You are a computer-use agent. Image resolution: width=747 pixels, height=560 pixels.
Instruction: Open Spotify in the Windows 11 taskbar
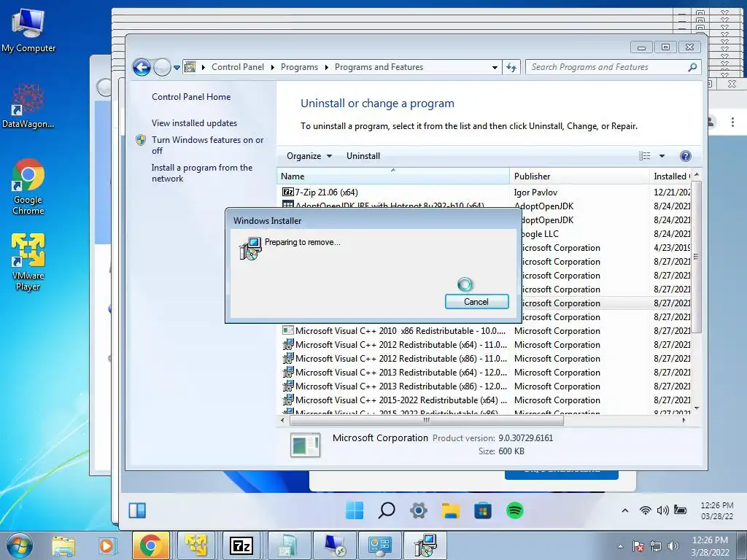click(514, 510)
